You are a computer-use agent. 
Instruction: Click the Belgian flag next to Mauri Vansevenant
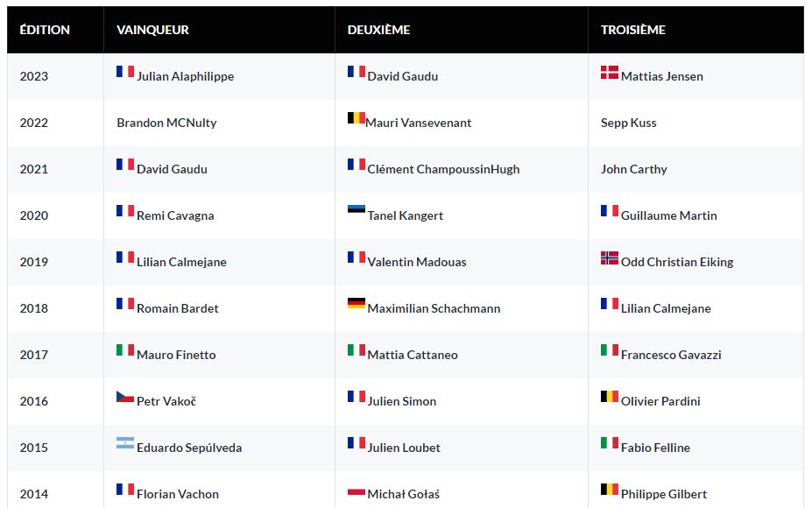pyautogui.click(x=356, y=118)
